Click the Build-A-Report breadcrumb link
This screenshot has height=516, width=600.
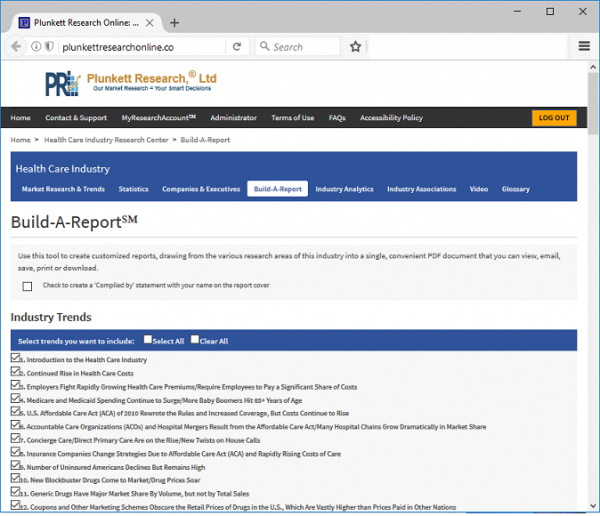205,140
